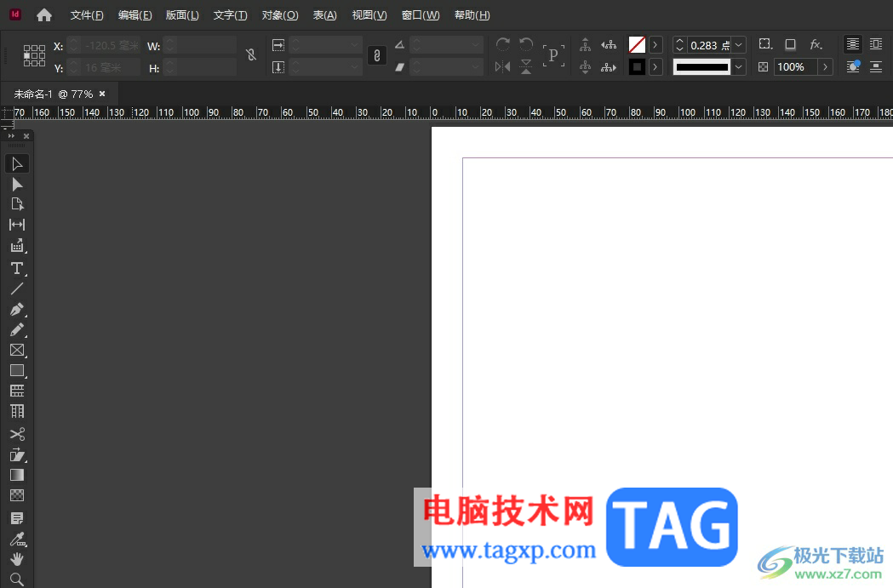Toggle constrain proportions for width and height
This screenshot has height=588, width=893.
coord(250,55)
